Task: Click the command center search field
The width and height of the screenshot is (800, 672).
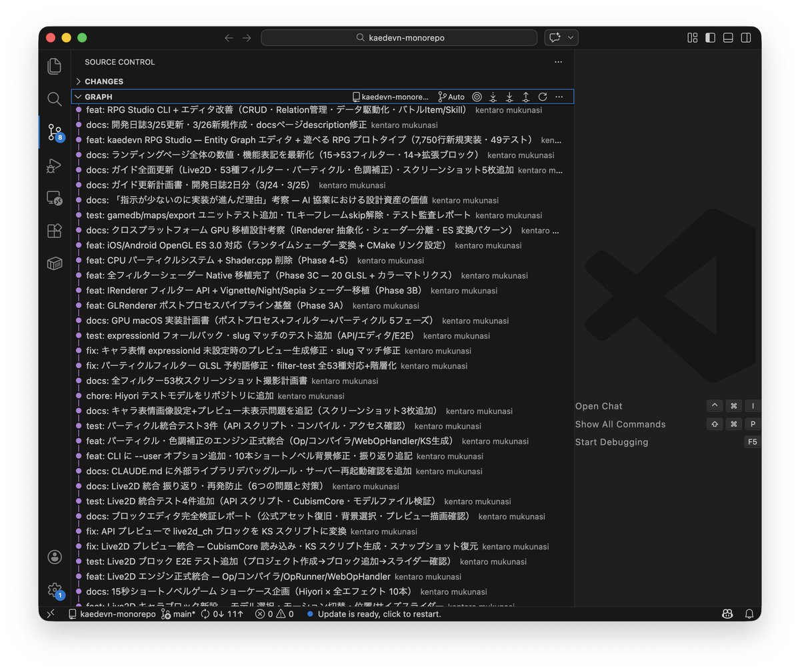Action: pyautogui.click(x=399, y=38)
